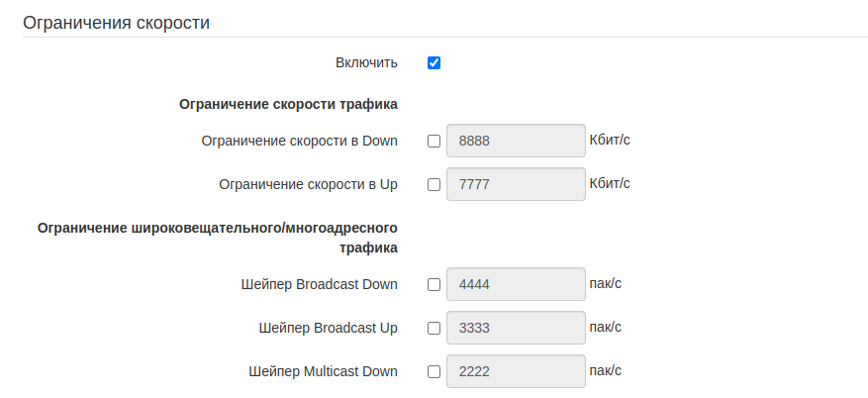The image size is (868, 398).
Task: Click the Включить label text
Action: tap(366, 63)
